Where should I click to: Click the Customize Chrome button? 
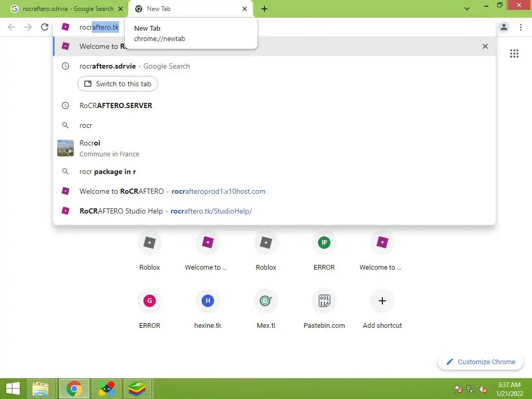coord(481,362)
